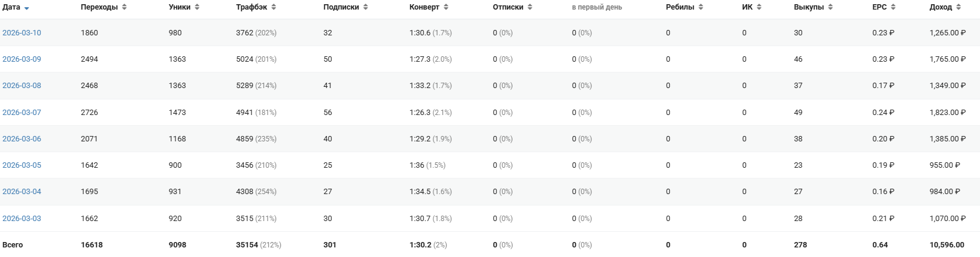
Task: Click the Выкупы sort icon
Action: coord(830,7)
